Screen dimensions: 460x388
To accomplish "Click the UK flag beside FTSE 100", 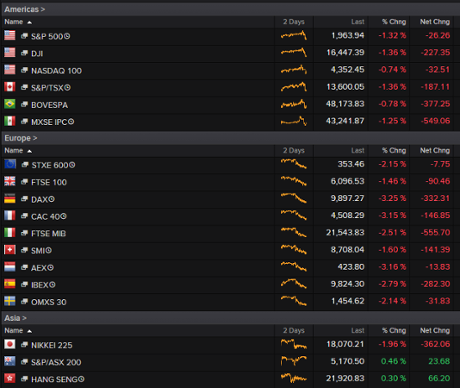I will (x=10, y=181).
